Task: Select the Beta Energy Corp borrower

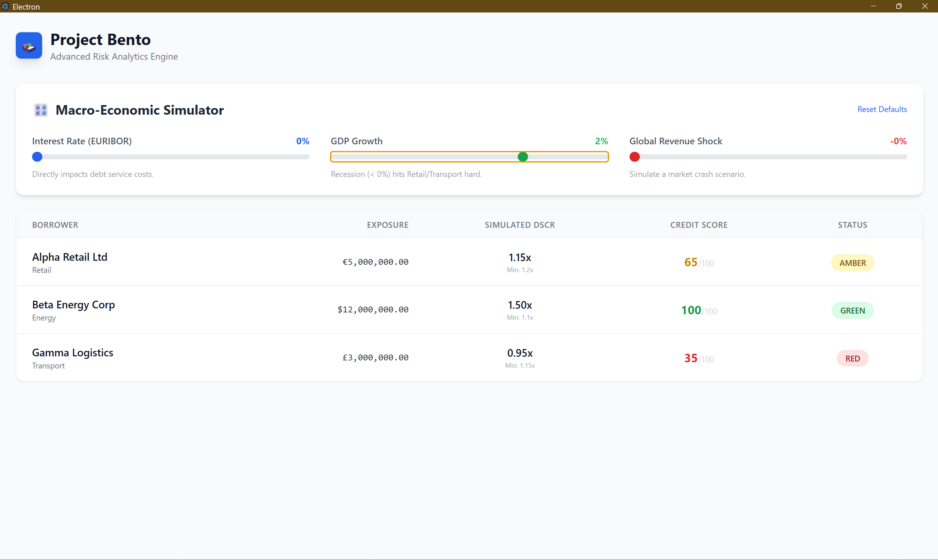Action: coord(74,305)
